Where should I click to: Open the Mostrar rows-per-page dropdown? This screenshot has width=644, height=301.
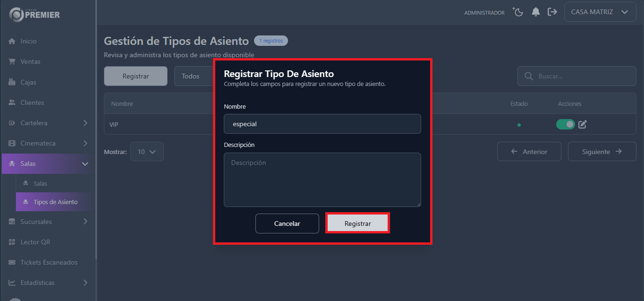[x=147, y=151]
